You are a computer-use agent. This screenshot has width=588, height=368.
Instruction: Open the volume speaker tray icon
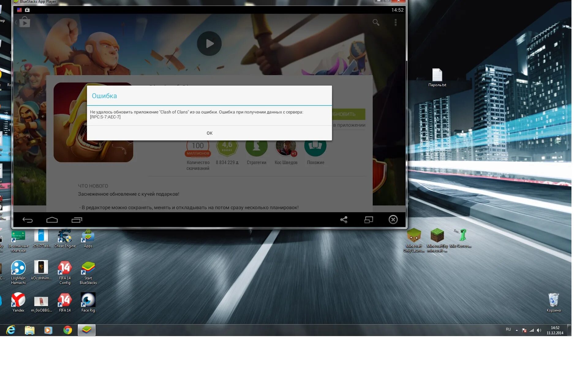[x=539, y=330]
